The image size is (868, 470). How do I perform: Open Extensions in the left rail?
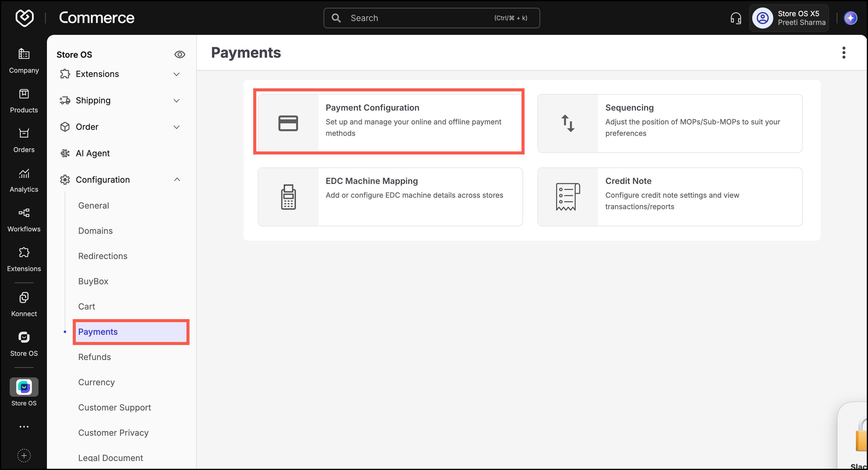coord(24,260)
